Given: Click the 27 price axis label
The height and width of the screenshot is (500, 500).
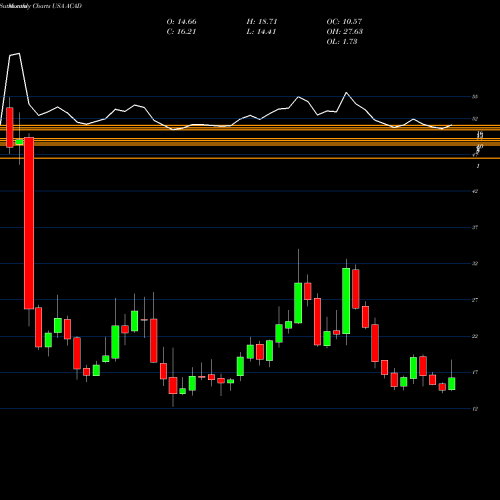Looking at the screenshot, I should pos(475,300).
